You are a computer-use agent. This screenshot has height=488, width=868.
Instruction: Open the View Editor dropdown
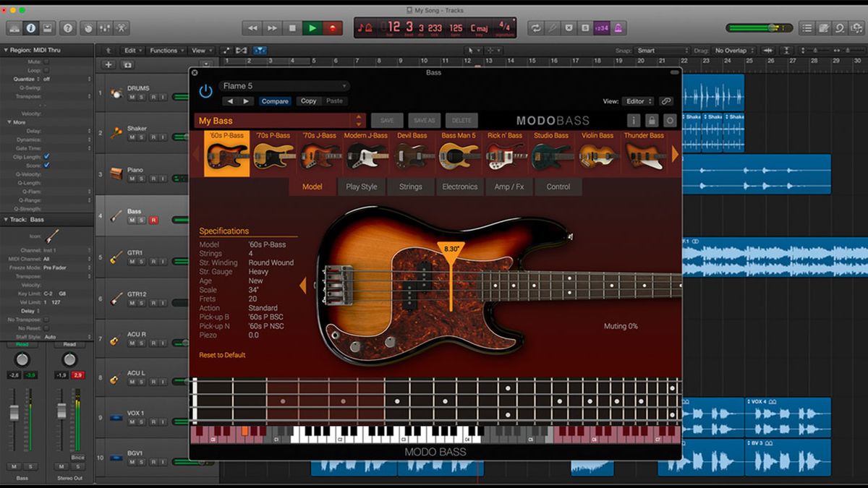[639, 101]
